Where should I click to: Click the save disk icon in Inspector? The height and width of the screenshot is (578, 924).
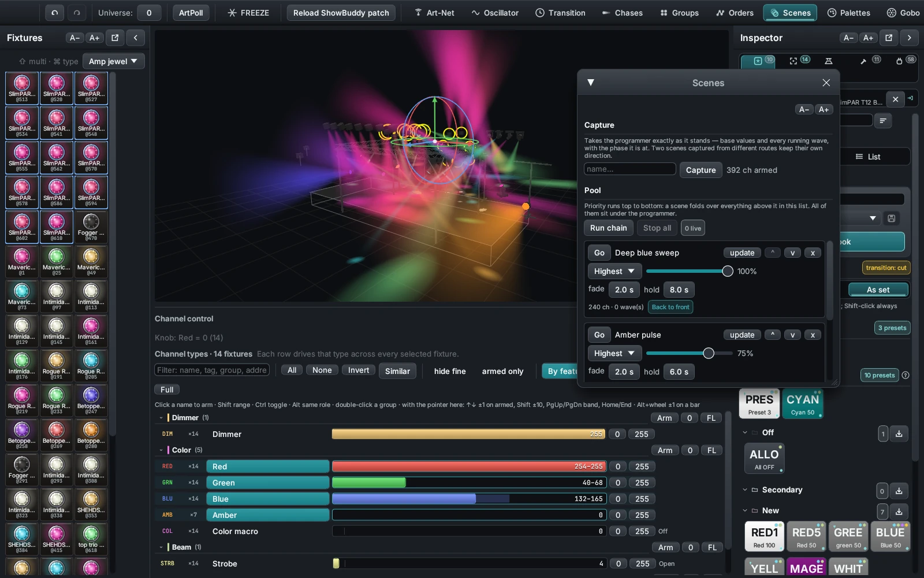892,218
